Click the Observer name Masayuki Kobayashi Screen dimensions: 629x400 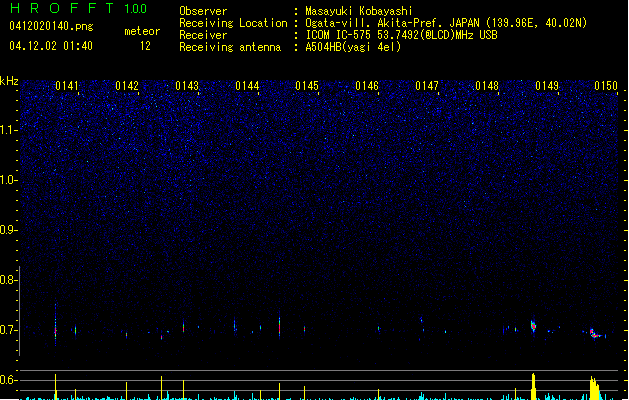point(359,11)
